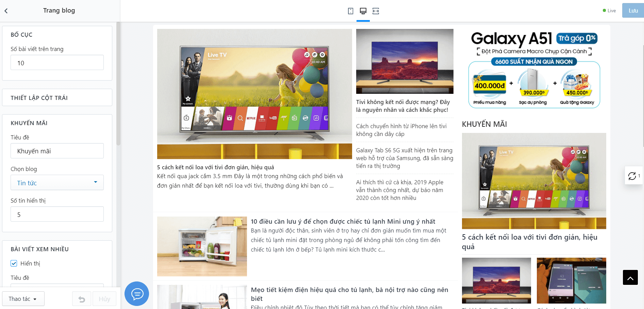The height and width of the screenshot is (309, 644).
Task: Switch to mobile preview icon
Action: 350,11
